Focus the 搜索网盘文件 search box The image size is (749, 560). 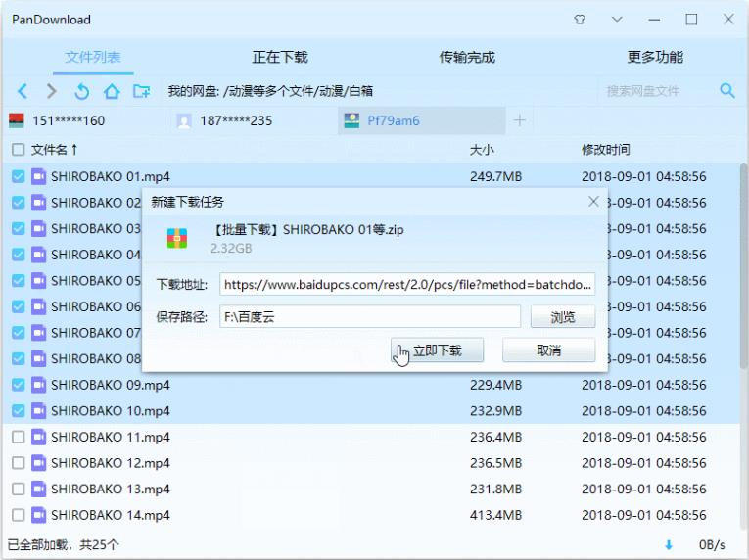point(656,91)
